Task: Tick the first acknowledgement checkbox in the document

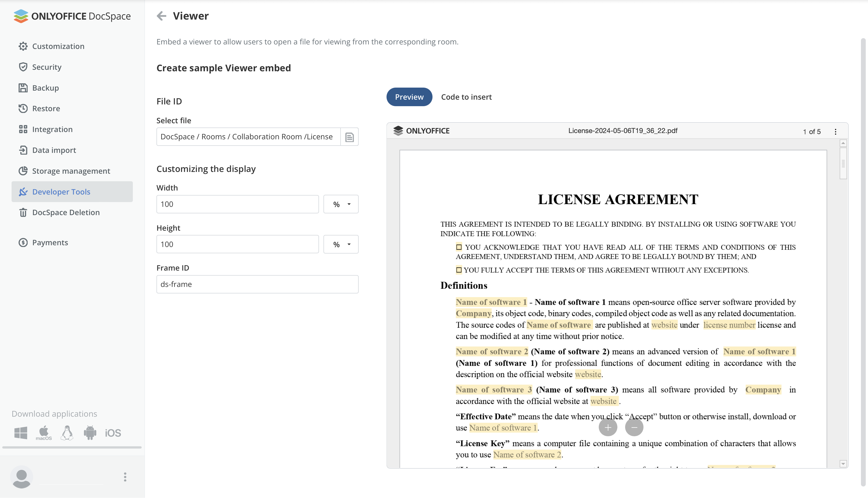Action: point(459,247)
